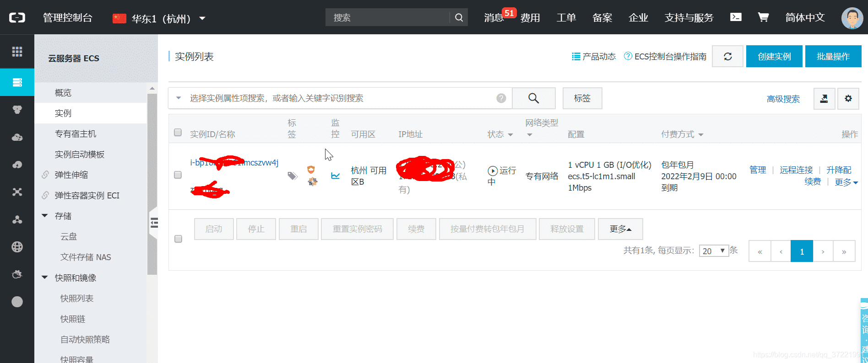Image resolution: width=868 pixels, height=363 pixels.
Task: Open 专有宿主机 in the sidebar
Action: tap(91, 134)
